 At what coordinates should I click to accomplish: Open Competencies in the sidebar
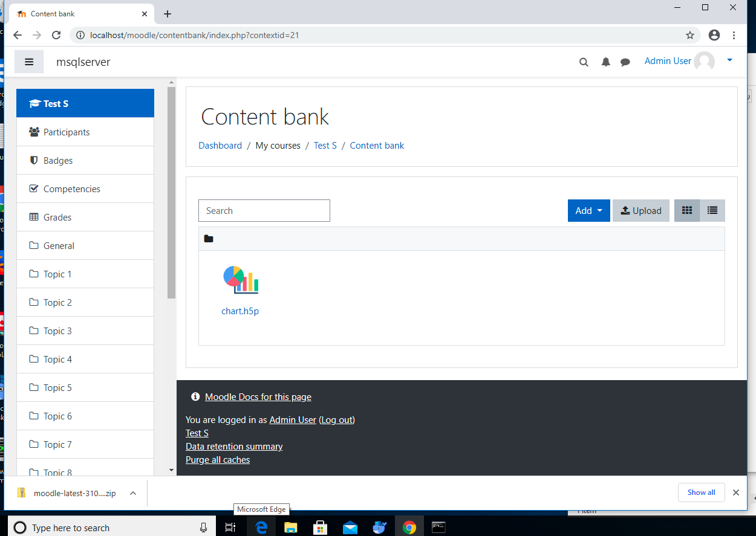(x=85, y=189)
